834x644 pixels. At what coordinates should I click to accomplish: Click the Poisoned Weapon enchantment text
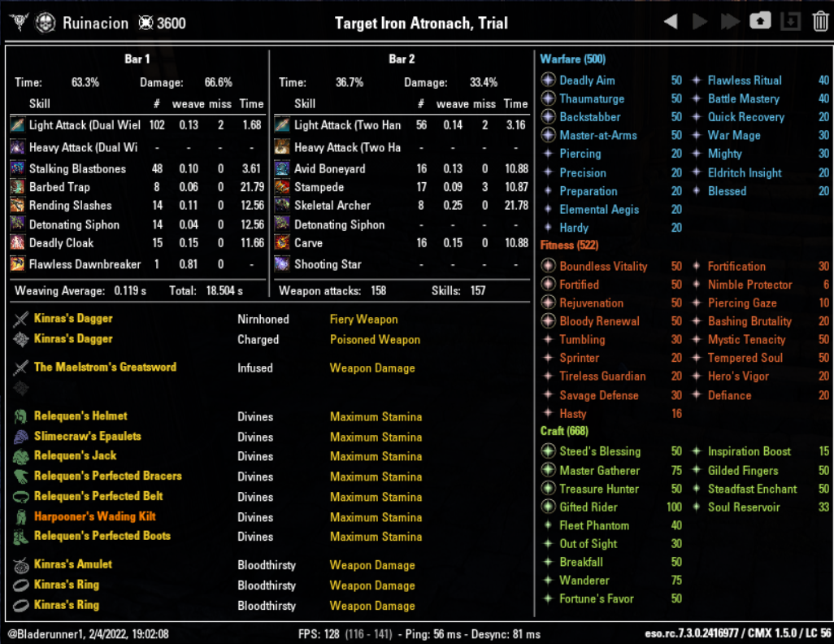pos(375,340)
